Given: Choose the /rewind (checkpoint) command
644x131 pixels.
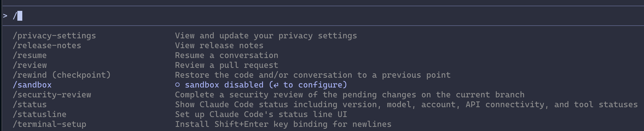Looking at the screenshot, I should (x=62, y=75).
